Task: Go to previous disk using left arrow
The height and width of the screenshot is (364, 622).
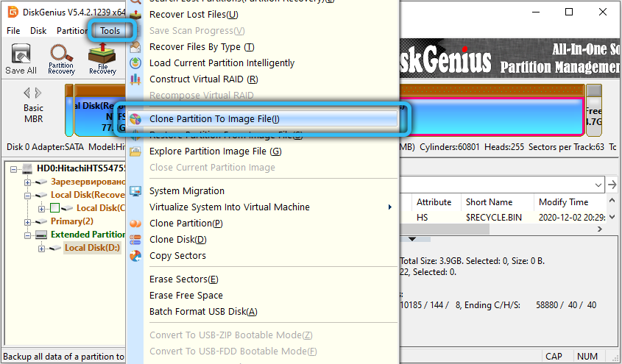Action: [27, 93]
